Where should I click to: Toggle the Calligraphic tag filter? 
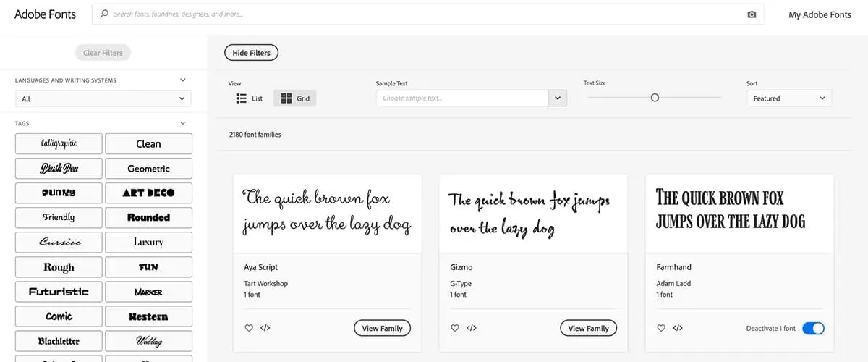point(59,143)
